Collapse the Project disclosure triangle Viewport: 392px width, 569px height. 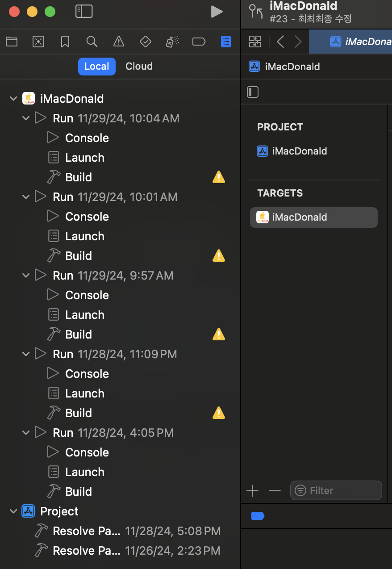[13, 511]
